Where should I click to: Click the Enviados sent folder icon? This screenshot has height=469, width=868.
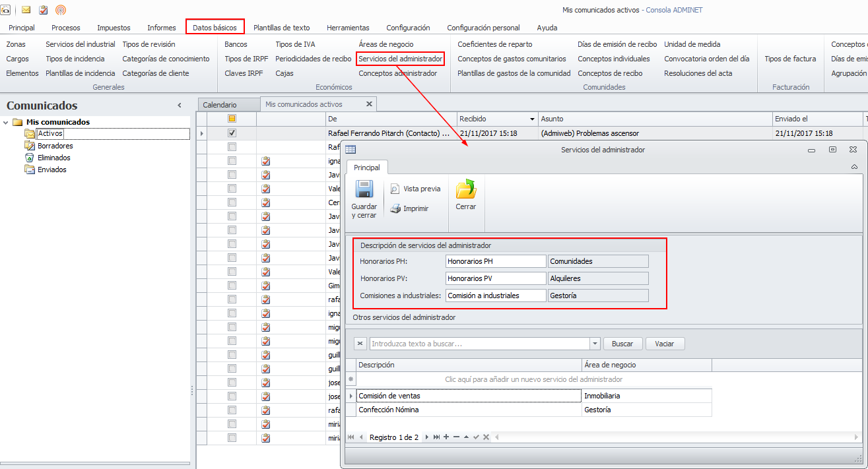[29, 170]
